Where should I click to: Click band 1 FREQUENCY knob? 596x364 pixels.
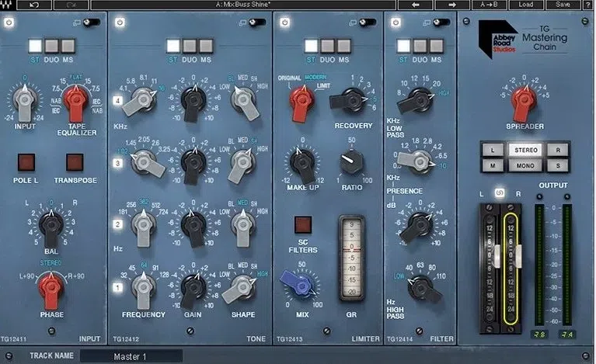(x=143, y=287)
